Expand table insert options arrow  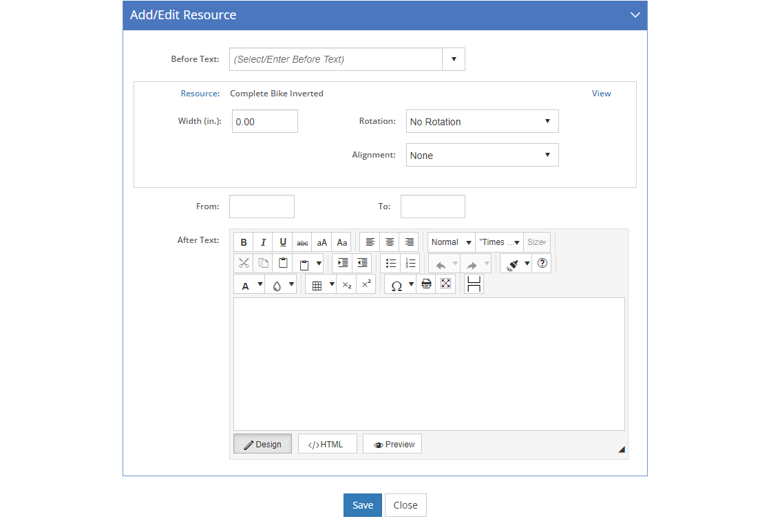point(332,284)
